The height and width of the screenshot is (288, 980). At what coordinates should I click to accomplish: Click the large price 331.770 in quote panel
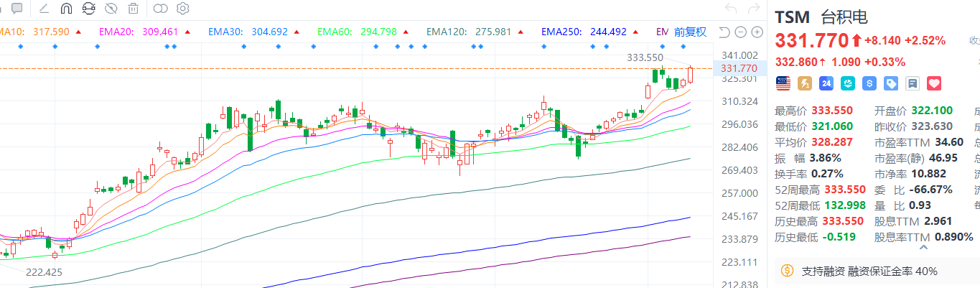click(x=812, y=41)
